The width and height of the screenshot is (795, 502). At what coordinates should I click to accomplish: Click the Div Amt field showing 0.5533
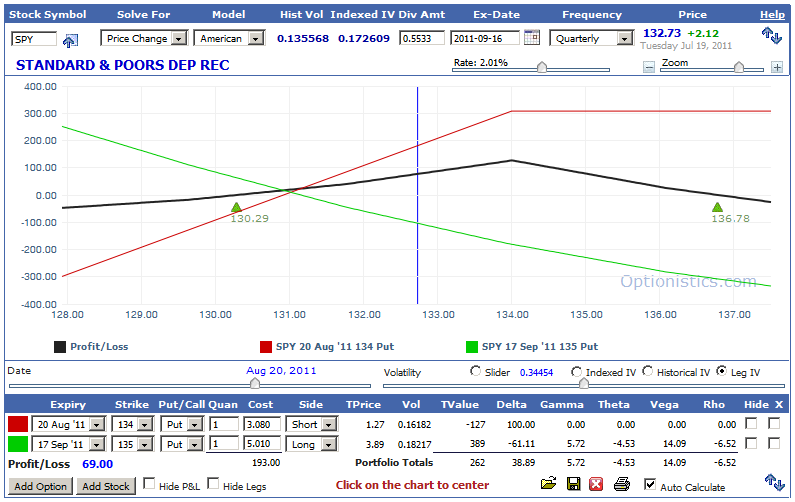click(x=422, y=38)
